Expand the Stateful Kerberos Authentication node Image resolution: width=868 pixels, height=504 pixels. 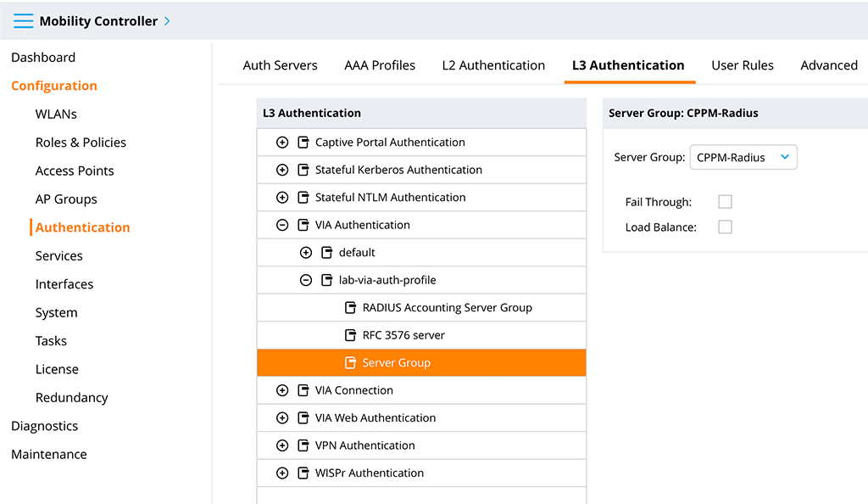point(282,170)
